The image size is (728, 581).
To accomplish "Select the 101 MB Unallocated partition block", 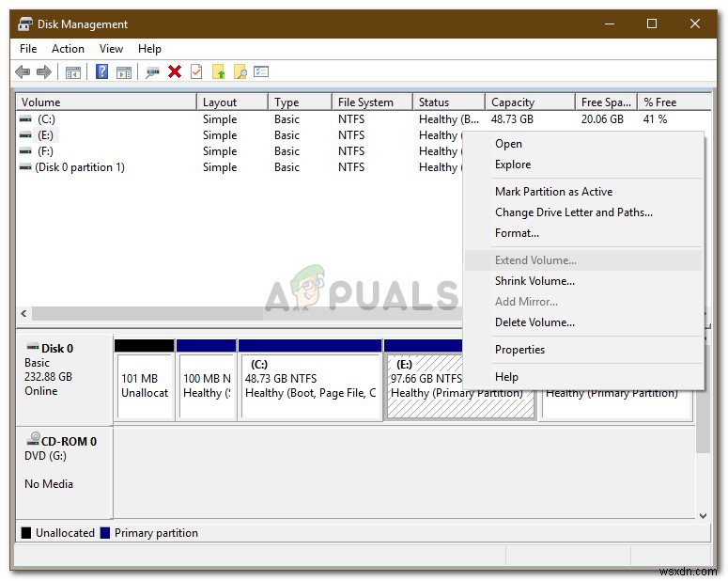I will tap(145, 380).
